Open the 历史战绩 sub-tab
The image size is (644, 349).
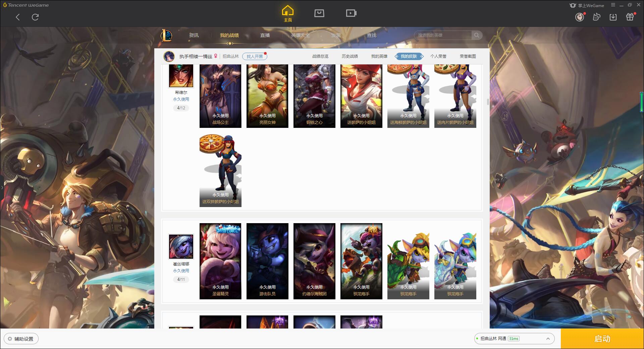click(x=350, y=56)
